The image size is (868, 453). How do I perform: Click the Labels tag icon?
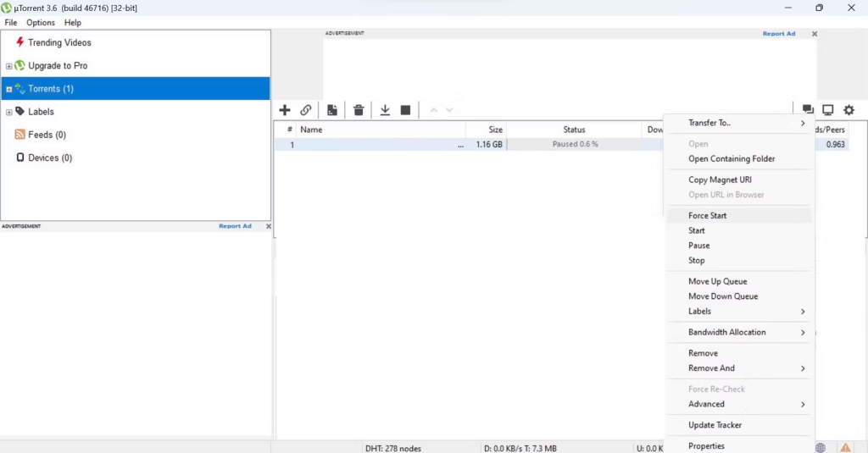(20, 111)
